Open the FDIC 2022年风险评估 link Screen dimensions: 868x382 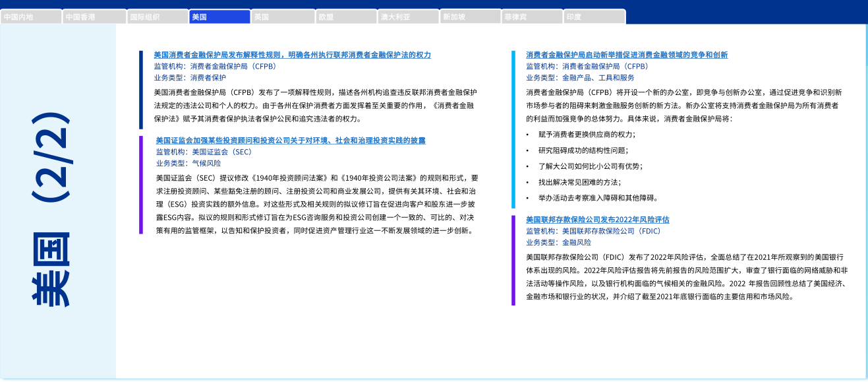(x=597, y=219)
